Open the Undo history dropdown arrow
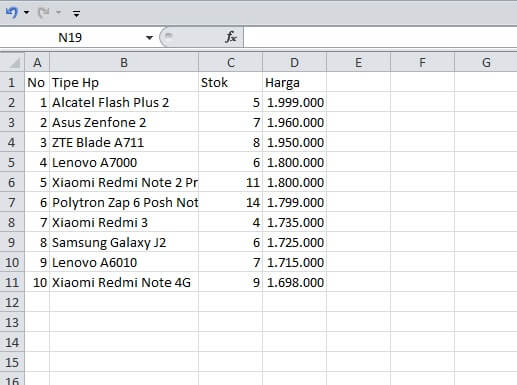The width and height of the screenshot is (517, 385). point(26,13)
